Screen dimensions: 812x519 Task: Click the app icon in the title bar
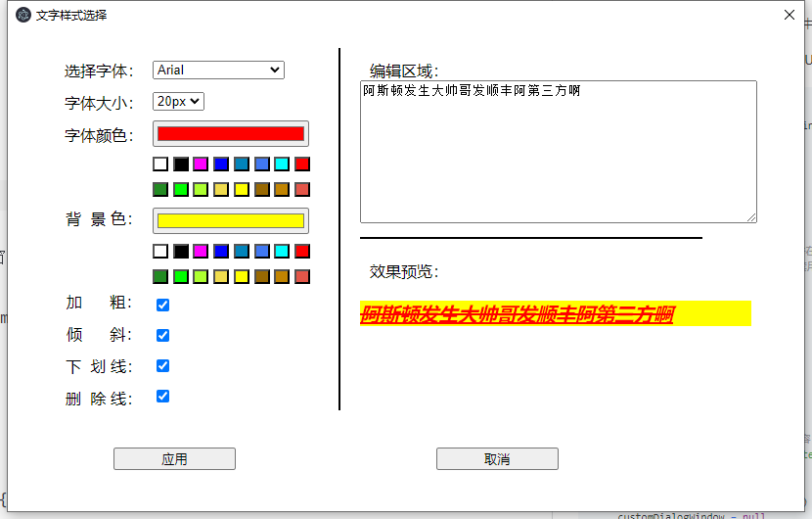(x=23, y=15)
